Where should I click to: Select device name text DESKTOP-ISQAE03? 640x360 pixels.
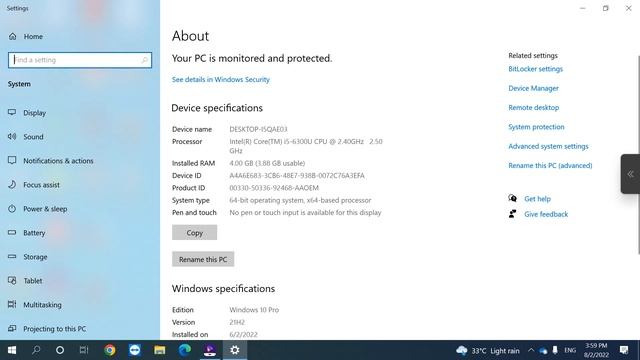pyautogui.click(x=258, y=129)
